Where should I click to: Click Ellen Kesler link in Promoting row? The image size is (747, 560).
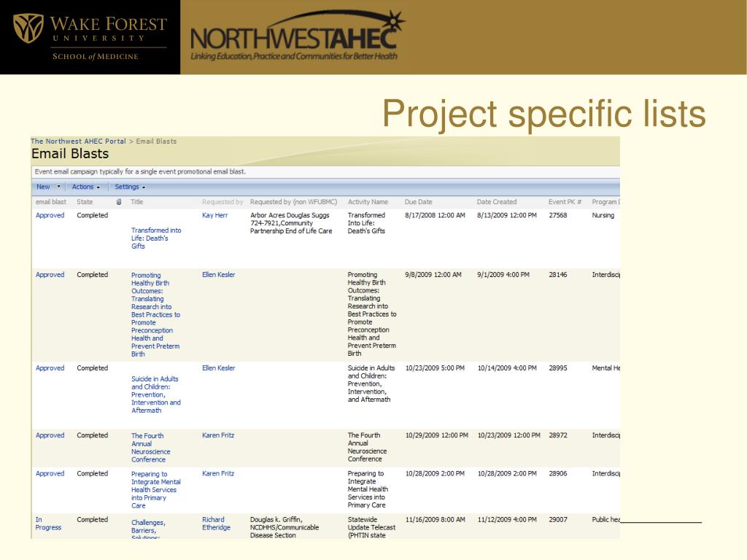pyautogui.click(x=219, y=275)
